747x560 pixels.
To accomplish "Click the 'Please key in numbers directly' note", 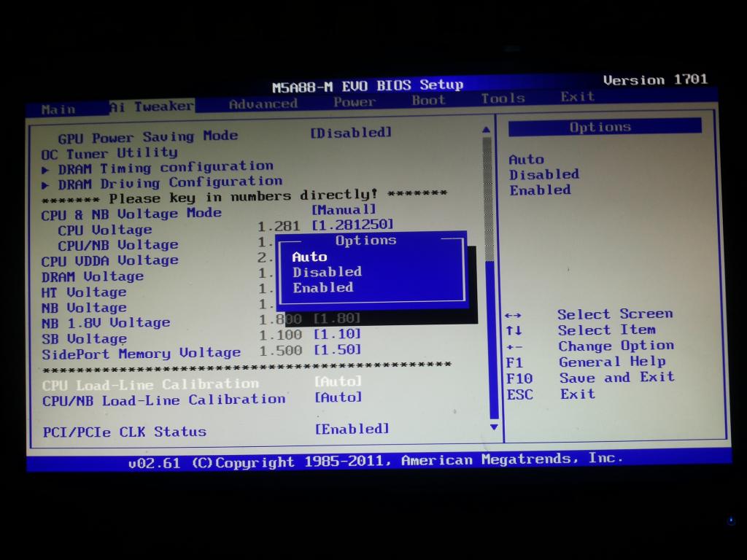I will pyautogui.click(x=244, y=195).
